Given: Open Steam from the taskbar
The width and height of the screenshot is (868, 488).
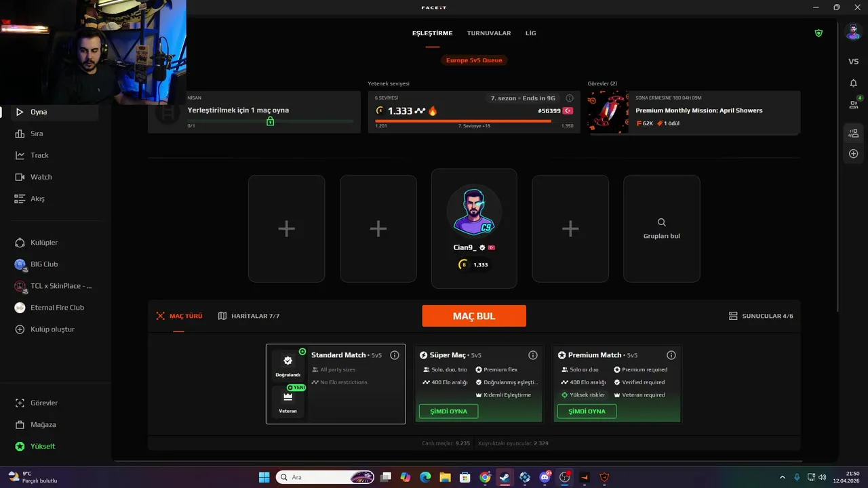Looking at the screenshot, I should pos(505,477).
